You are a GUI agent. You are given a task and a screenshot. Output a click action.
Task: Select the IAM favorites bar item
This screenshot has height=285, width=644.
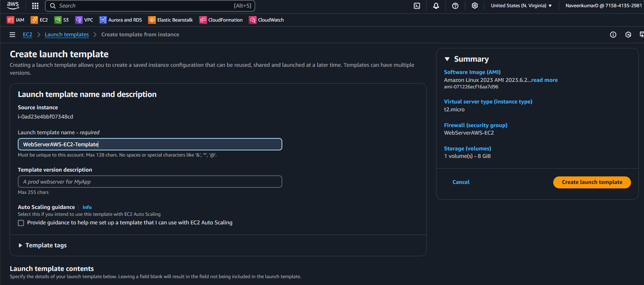16,20
